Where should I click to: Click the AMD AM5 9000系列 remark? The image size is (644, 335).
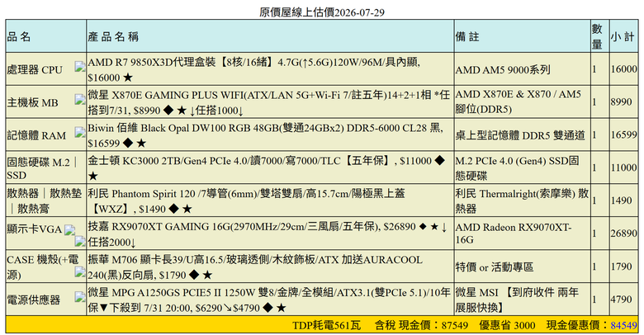(x=503, y=70)
